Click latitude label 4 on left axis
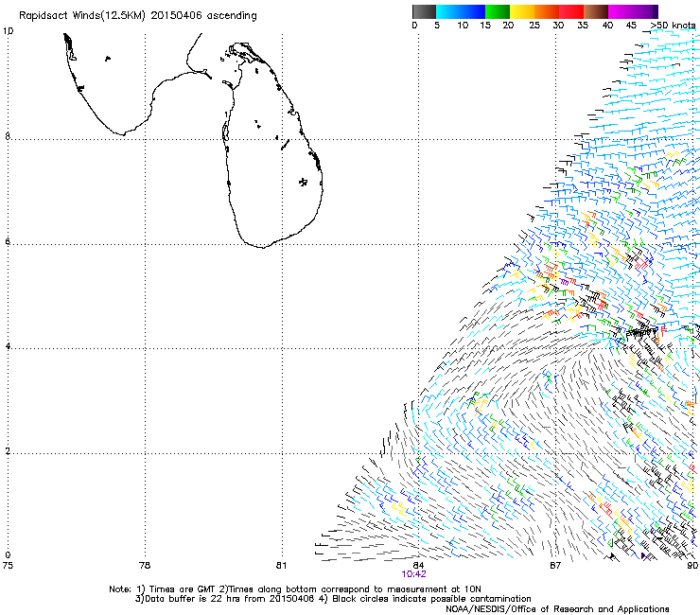The image size is (700, 615). click(8, 346)
